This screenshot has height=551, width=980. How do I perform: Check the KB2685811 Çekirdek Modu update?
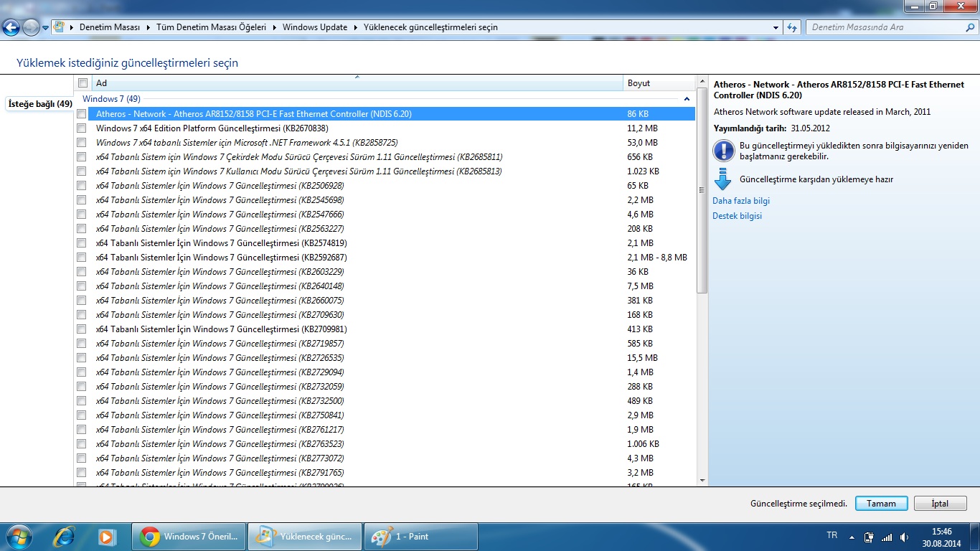(81, 156)
